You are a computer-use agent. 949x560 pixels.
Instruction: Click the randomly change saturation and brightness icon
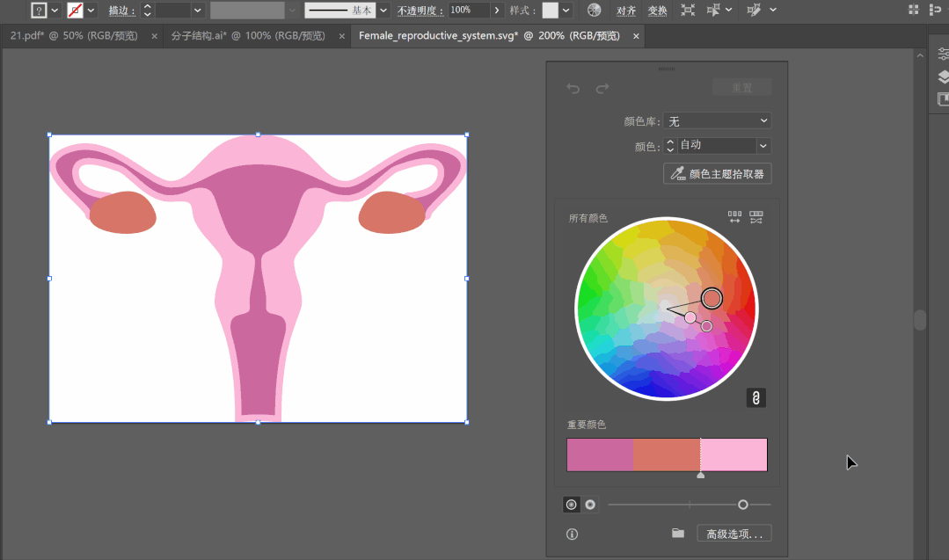[x=756, y=217]
